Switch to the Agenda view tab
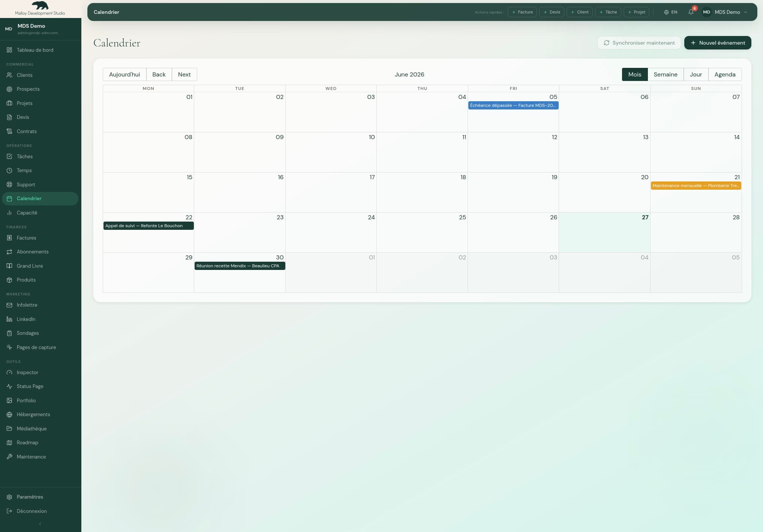This screenshot has width=763, height=532. coord(725,74)
